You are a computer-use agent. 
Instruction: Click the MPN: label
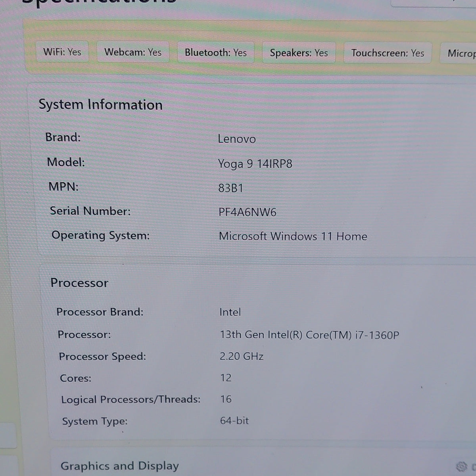63,186
